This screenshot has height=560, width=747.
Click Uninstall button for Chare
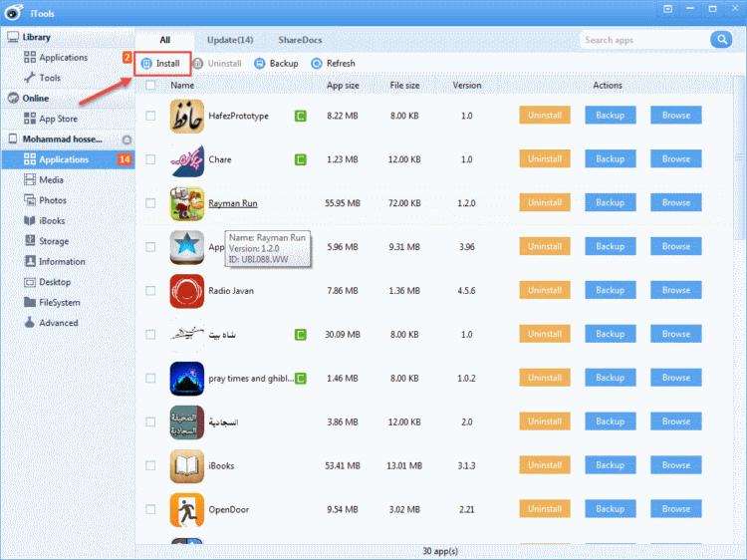545,159
